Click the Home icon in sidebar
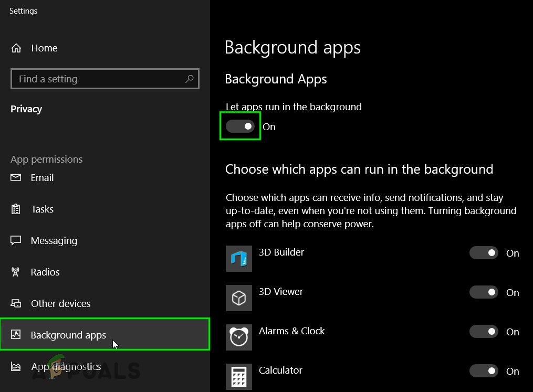This screenshot has width=533, height=392. point(16,48)
